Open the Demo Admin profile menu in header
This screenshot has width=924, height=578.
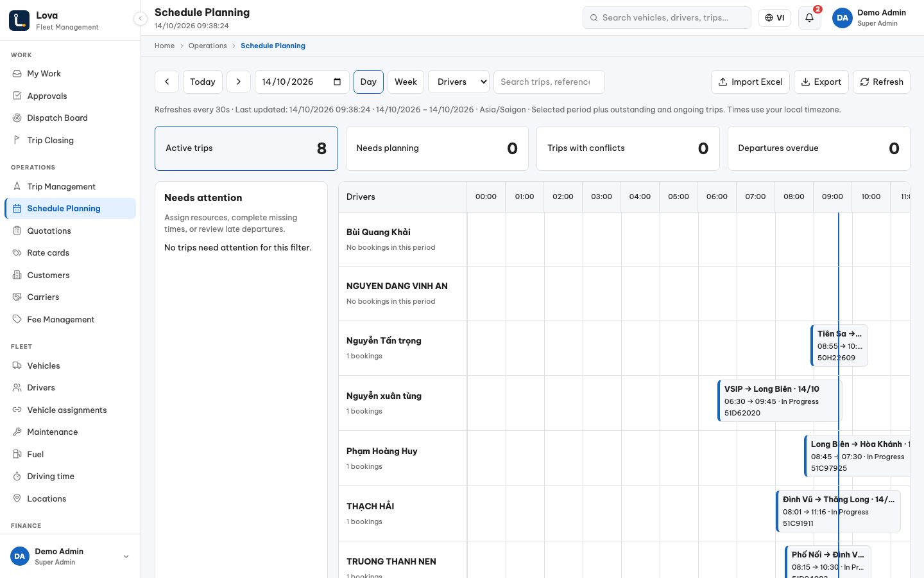point(870,18)
